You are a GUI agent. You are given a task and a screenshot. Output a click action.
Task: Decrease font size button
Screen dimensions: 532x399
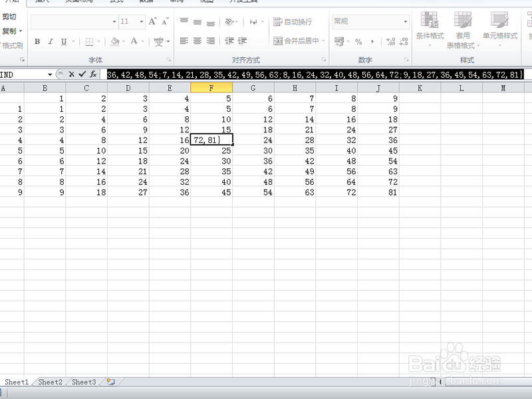(165, 21)
